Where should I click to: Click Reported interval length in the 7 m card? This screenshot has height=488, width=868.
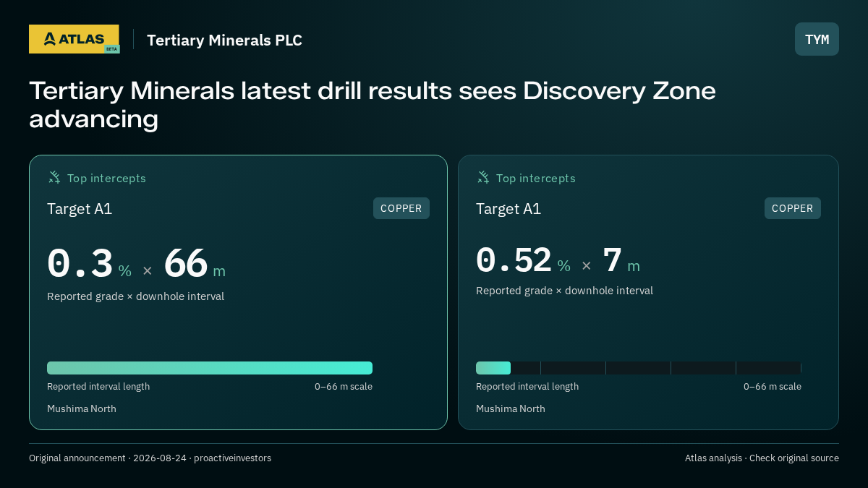click(527, 387)
